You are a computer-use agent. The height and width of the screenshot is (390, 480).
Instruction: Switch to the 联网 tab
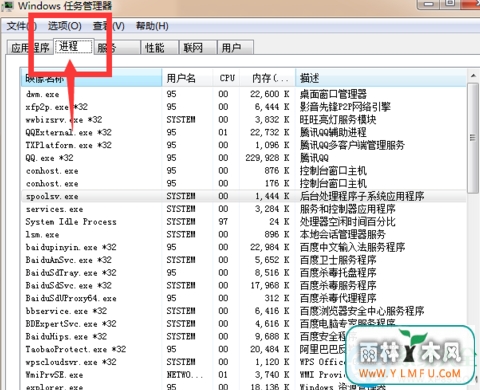pyautogui.click(x=198, y=48)
